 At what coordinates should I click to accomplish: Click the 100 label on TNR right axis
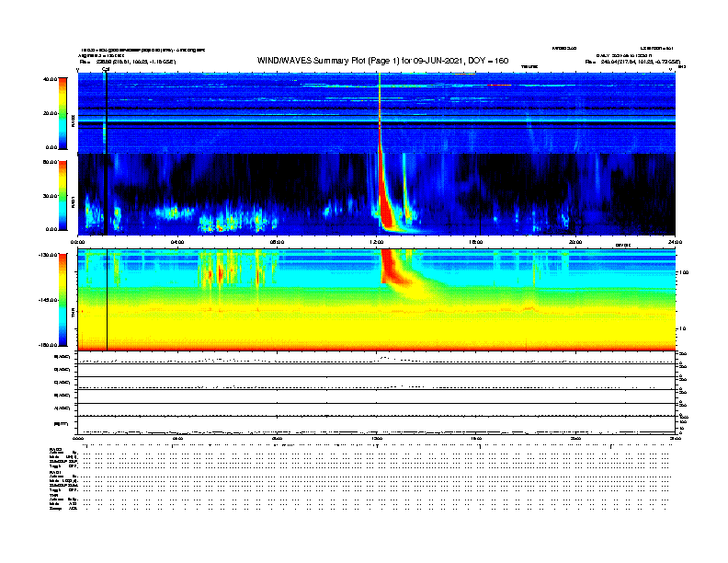pos(684,272)
